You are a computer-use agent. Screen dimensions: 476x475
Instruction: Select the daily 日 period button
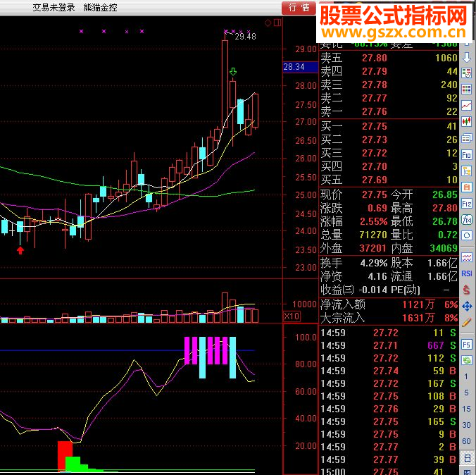[x=467, y=457]
